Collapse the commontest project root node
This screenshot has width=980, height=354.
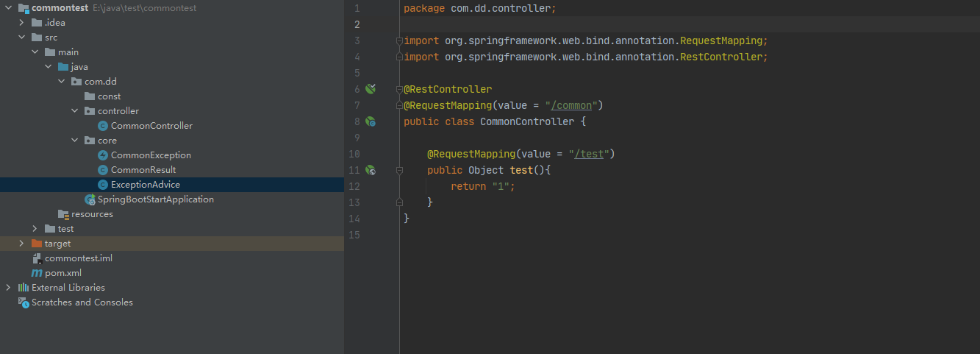pyautogui.click(x=8, y=8)
